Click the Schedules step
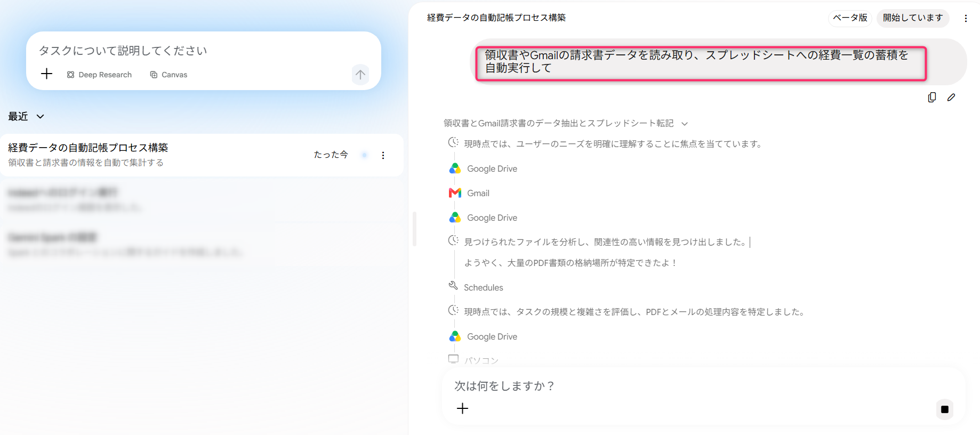Screen dimensions: 980x435 tap(476, 287)
